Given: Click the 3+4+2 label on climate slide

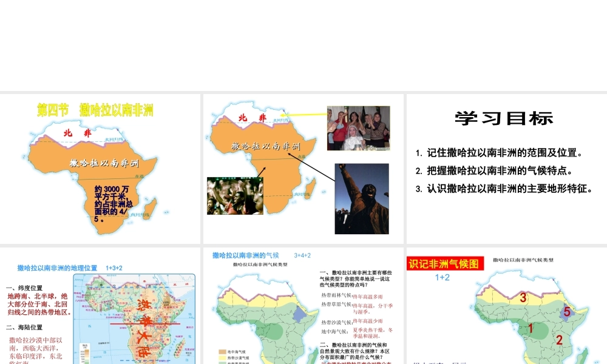Looking at the screenshot, I should coord(302,255).
